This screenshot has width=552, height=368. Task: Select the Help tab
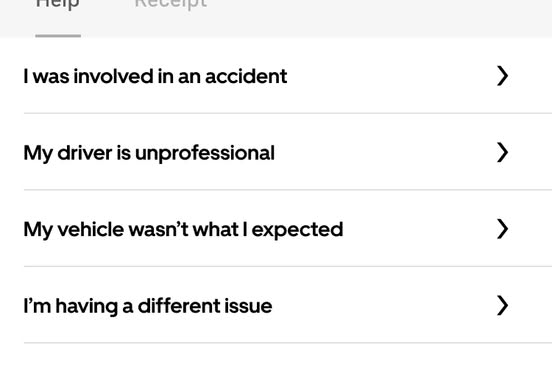[x=58, y=4]
